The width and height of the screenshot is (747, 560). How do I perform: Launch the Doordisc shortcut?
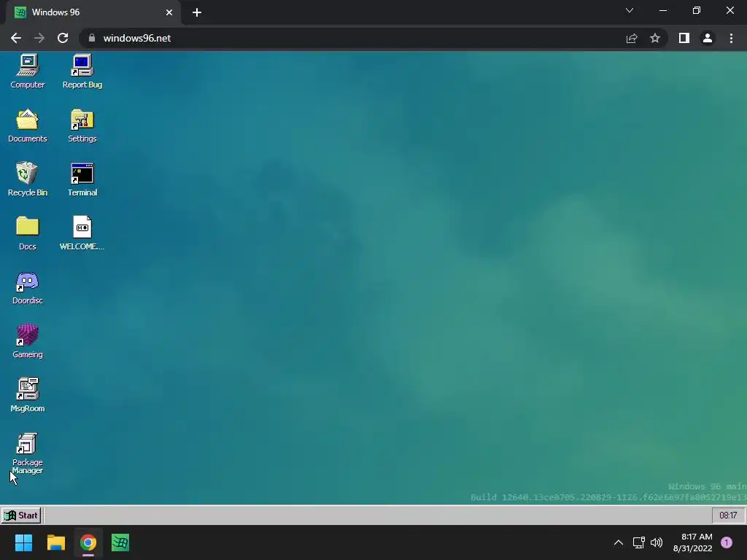coord(28,287)
